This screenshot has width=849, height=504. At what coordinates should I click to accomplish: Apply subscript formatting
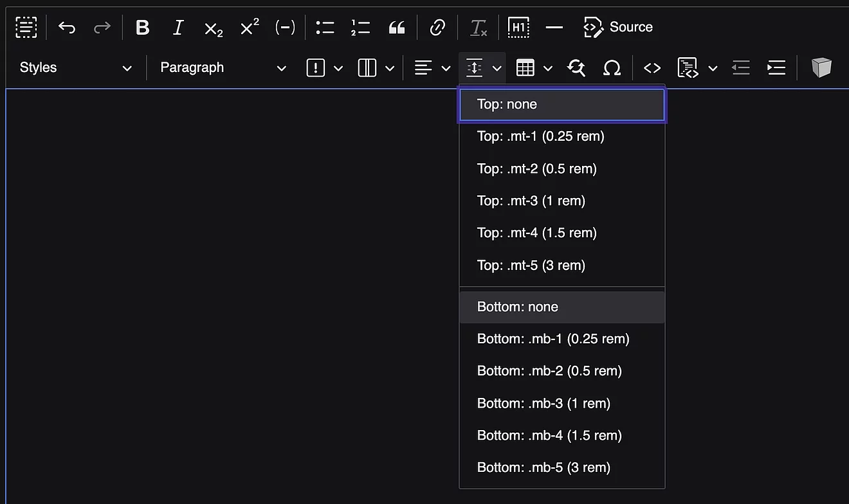tap(214, 28)
